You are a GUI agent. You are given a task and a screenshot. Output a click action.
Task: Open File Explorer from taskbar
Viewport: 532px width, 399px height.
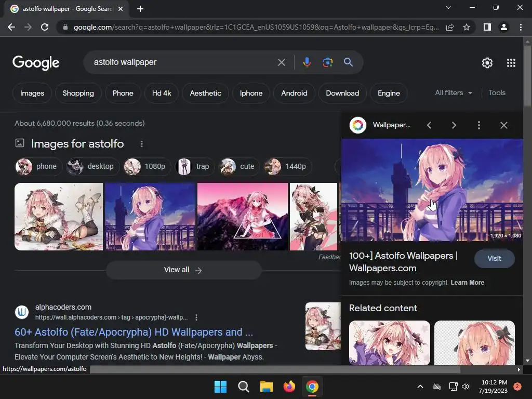tap(267, 387)
